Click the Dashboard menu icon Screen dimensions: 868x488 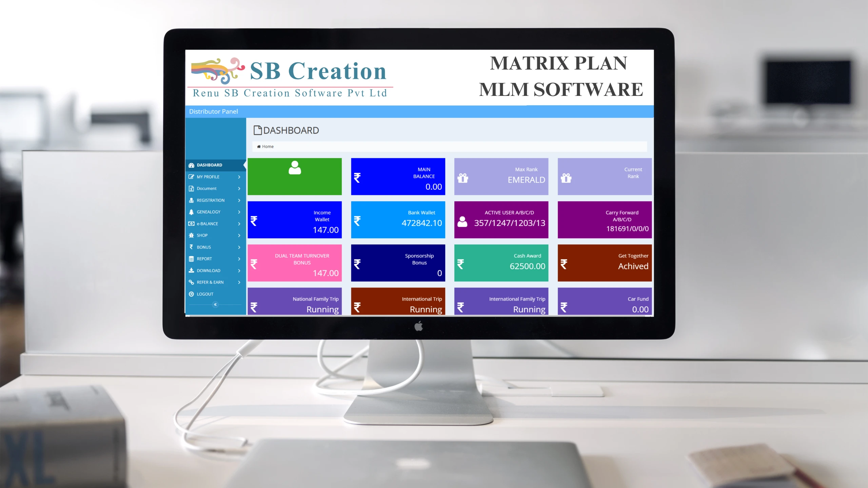click(192, 164)
